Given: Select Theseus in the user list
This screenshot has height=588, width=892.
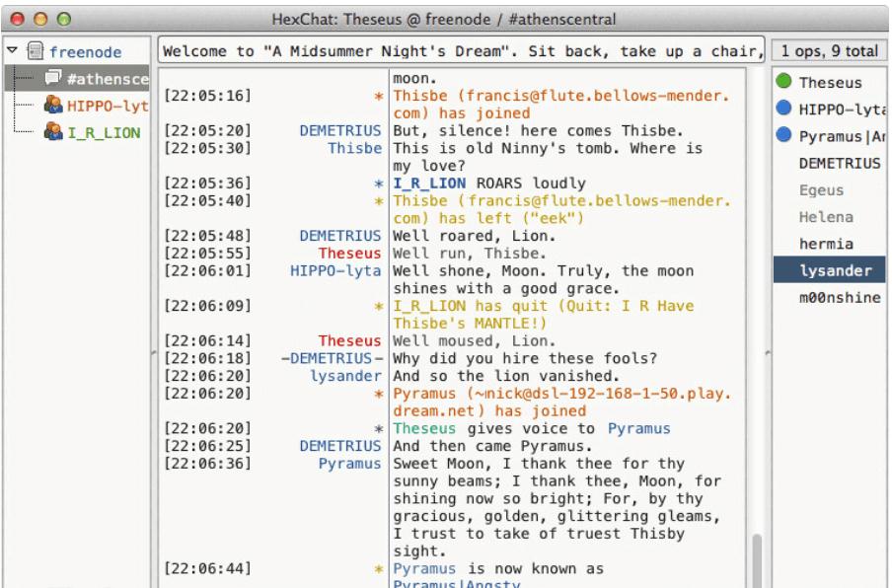Looking at the screenshot, I should pos(830,83).
